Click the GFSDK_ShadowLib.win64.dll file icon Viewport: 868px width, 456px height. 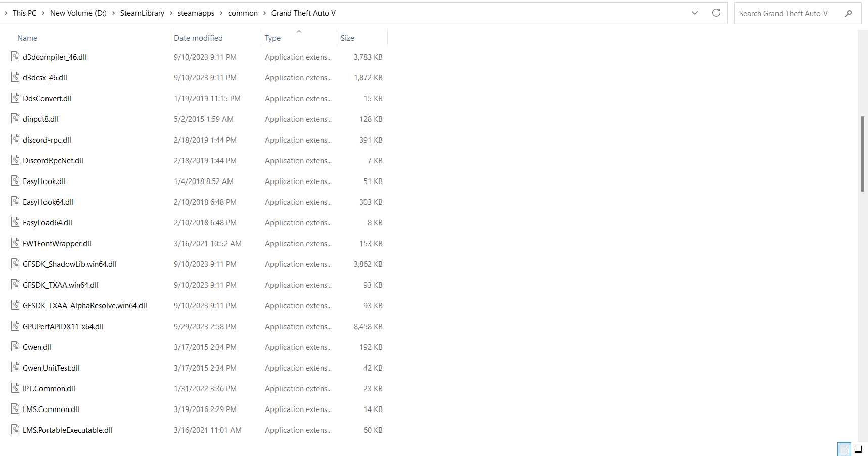pyautogui.click(x=15, y=264)
